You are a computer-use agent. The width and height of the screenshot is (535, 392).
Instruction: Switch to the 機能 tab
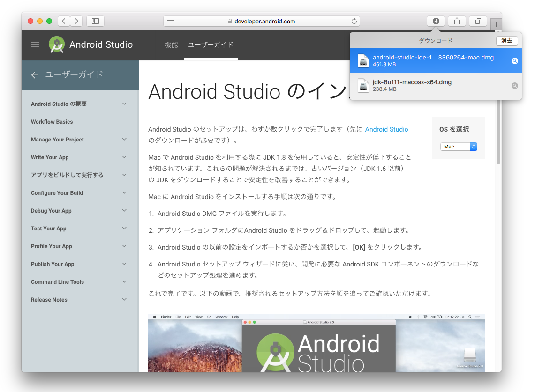171,44
